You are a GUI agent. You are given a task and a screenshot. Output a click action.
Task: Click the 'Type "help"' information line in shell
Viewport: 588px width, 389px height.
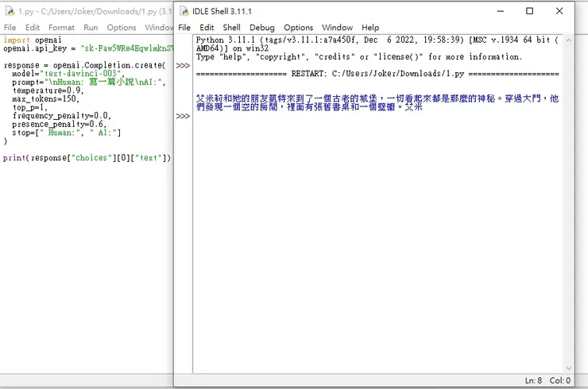[359, 57]
